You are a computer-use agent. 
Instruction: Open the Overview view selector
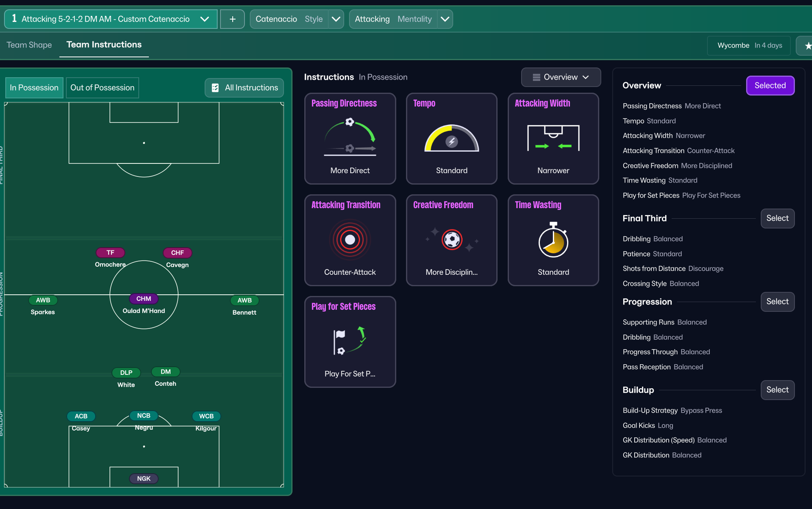(x=561, y=77)
